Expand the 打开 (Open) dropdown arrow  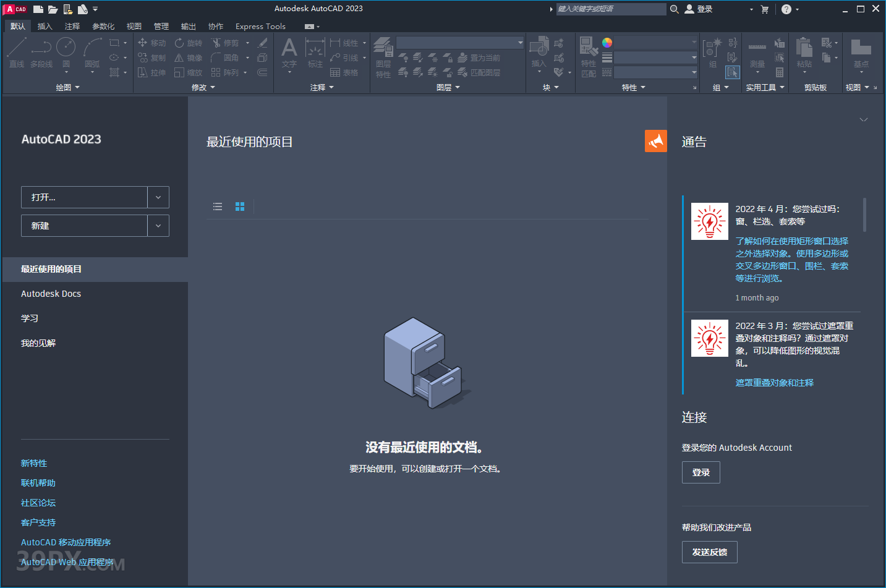(x=158, y=197)
